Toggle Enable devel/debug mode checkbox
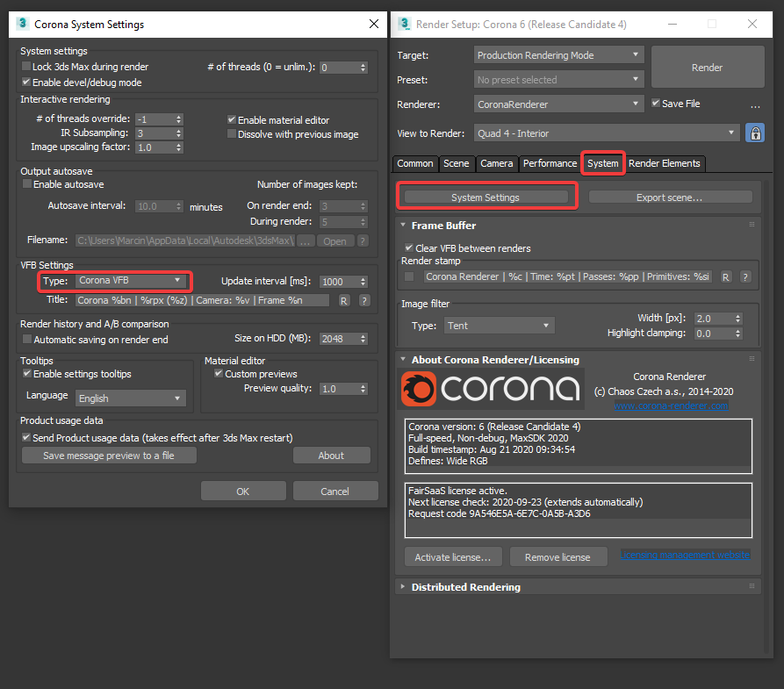 (x=26, y=82)
